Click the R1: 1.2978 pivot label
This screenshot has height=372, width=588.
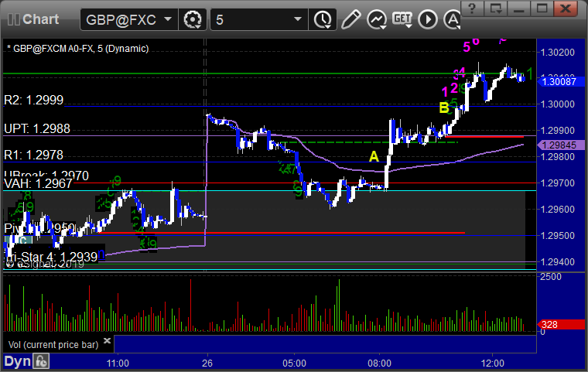pos(34,155)
